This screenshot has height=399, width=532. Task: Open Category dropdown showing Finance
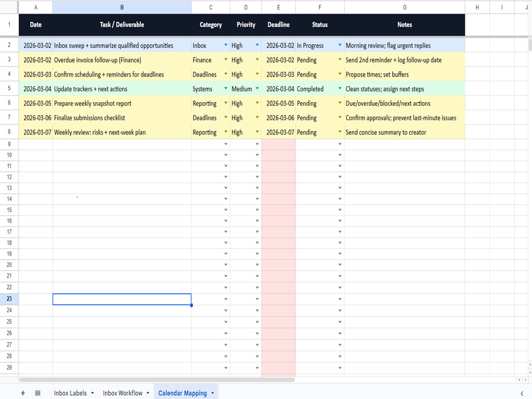226,60
